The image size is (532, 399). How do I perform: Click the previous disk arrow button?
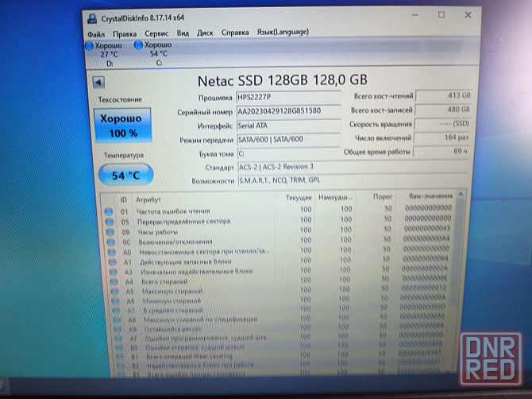coord(98,82)
